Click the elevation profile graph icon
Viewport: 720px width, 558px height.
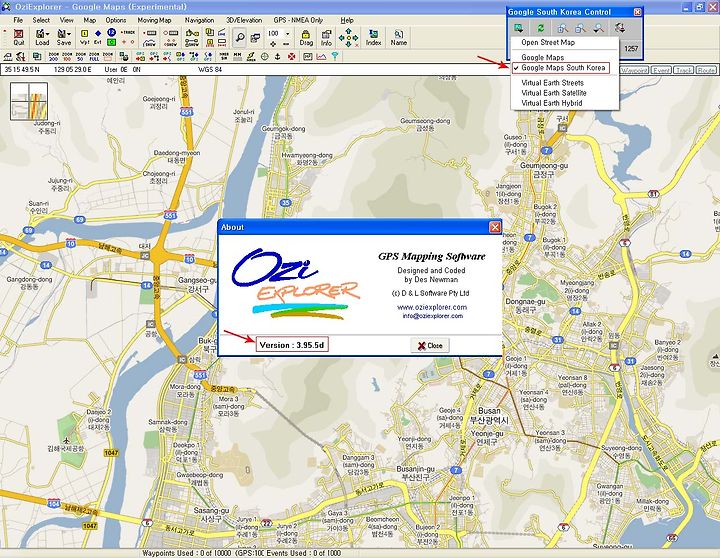pos(321,56)
